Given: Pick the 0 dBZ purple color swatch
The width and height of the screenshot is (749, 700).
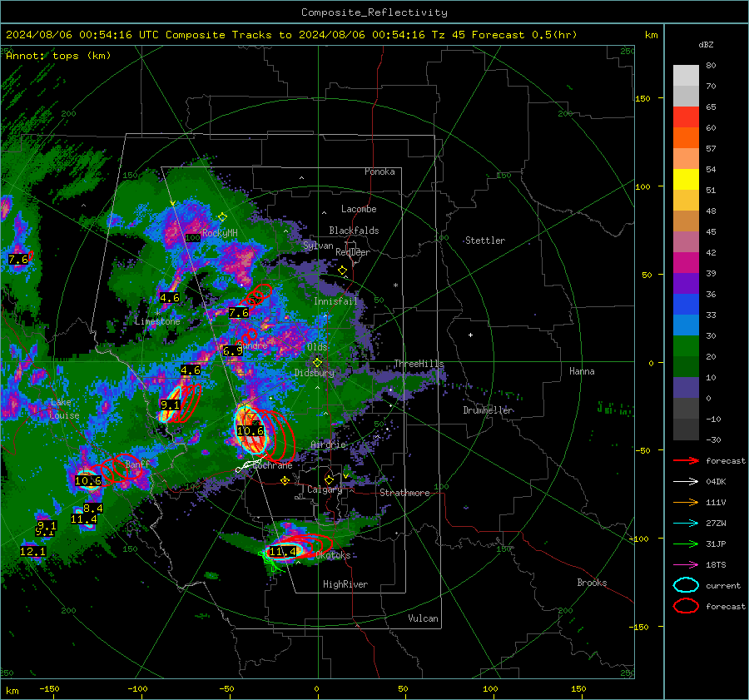Looking at the screenshot, I should pyautogui.click(x=686, y=387).
